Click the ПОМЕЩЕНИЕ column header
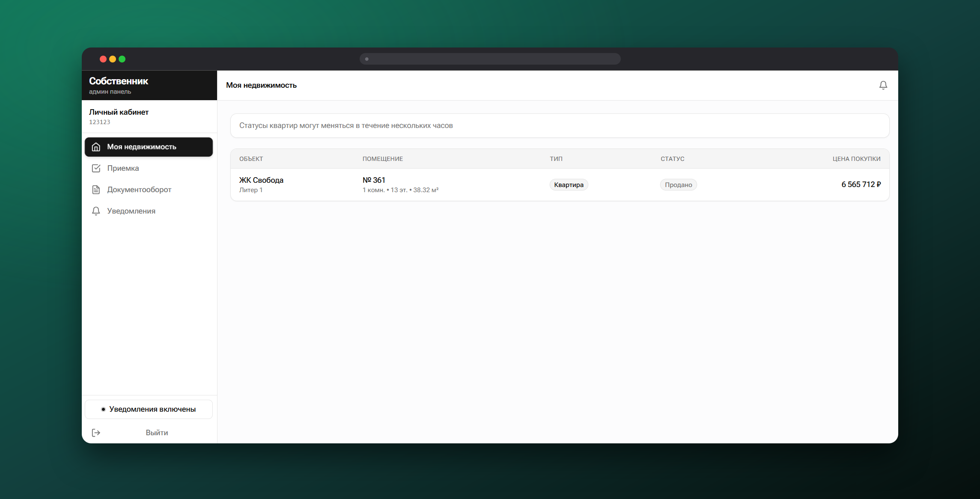 coord(382,159)
